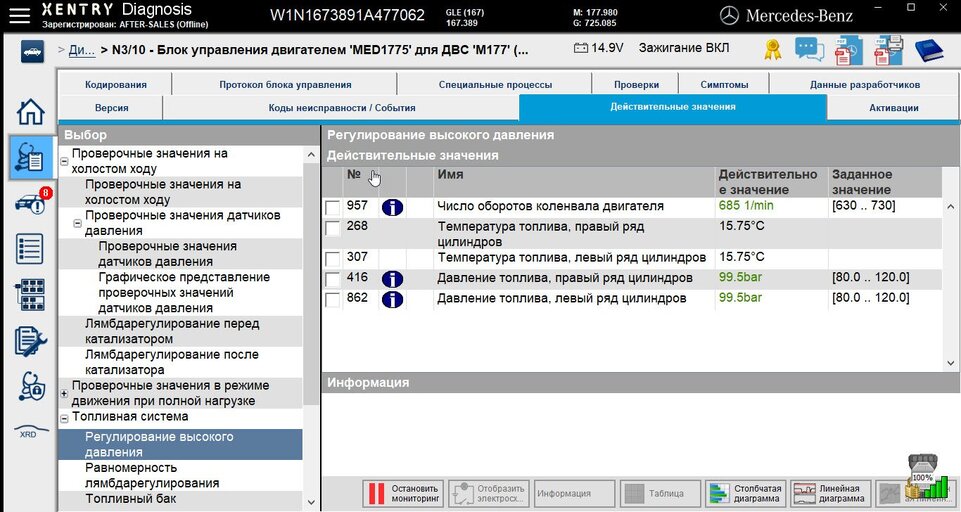Open the 'Активации' tab
Viewport: 961px width, 512px height.
(893, 108)
